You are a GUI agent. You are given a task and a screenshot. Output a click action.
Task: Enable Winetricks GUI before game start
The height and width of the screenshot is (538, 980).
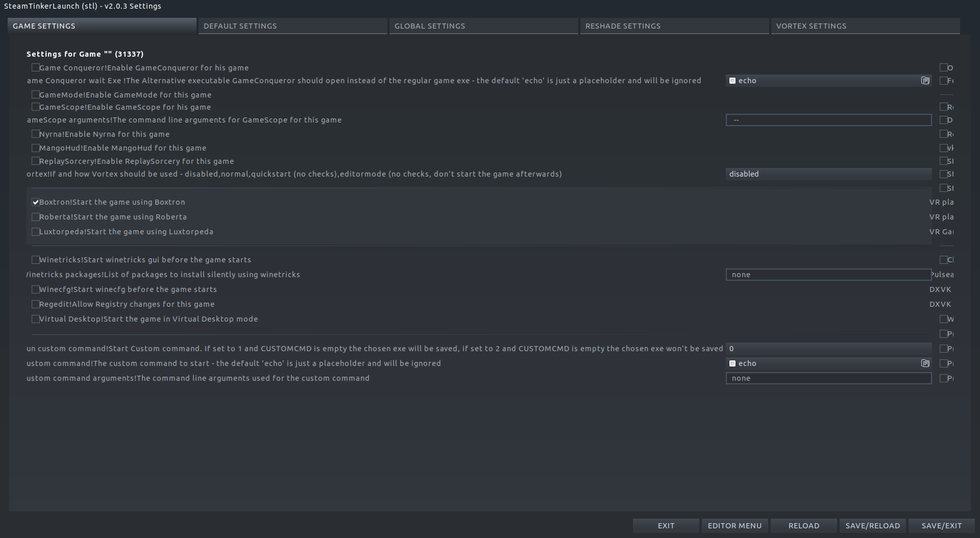click(x=36, y=259)
